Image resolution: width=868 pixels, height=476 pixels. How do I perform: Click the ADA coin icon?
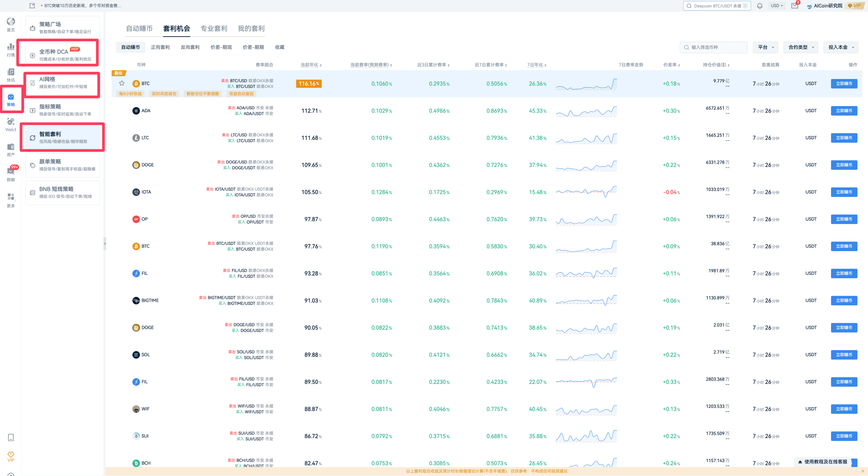[x=136, y=111]
